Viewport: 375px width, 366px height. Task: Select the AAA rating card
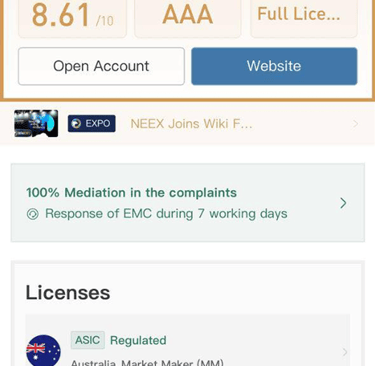pyautogui.click(x=188, y=18)
